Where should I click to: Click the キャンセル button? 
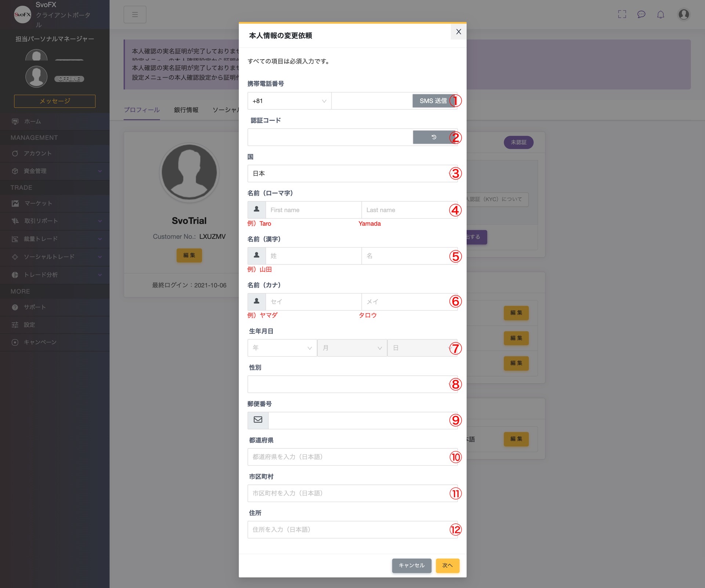coord(412,566)
